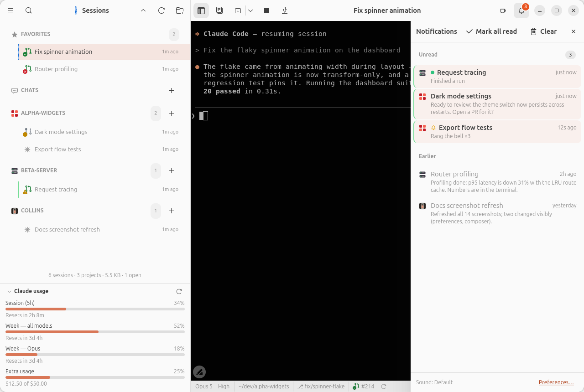Close the Notifications panel

pyautogui.click(x=574, y=31)
